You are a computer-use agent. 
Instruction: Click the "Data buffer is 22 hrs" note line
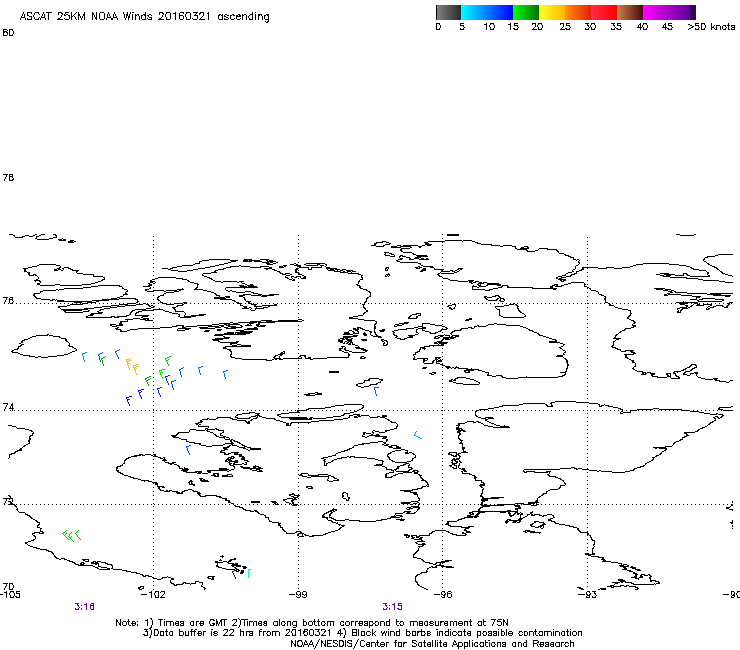coord(362,633)
